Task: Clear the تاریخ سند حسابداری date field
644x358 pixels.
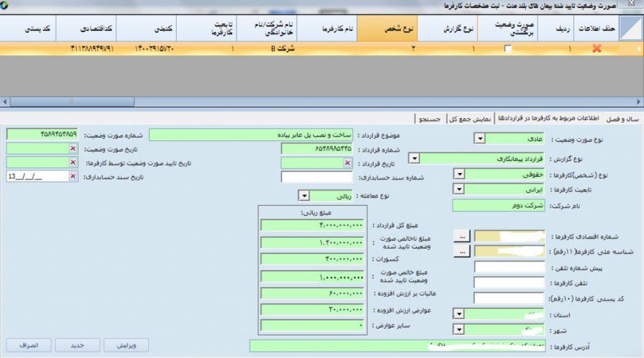Action: point(73,177)
